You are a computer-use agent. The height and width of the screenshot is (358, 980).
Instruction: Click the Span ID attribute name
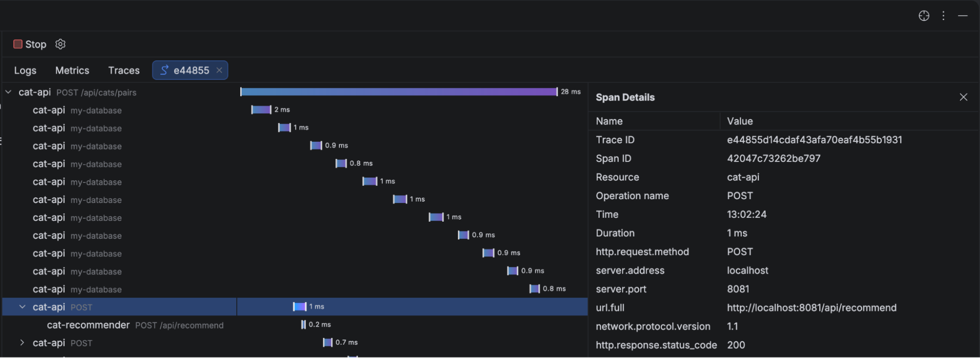tap(613, 158)
